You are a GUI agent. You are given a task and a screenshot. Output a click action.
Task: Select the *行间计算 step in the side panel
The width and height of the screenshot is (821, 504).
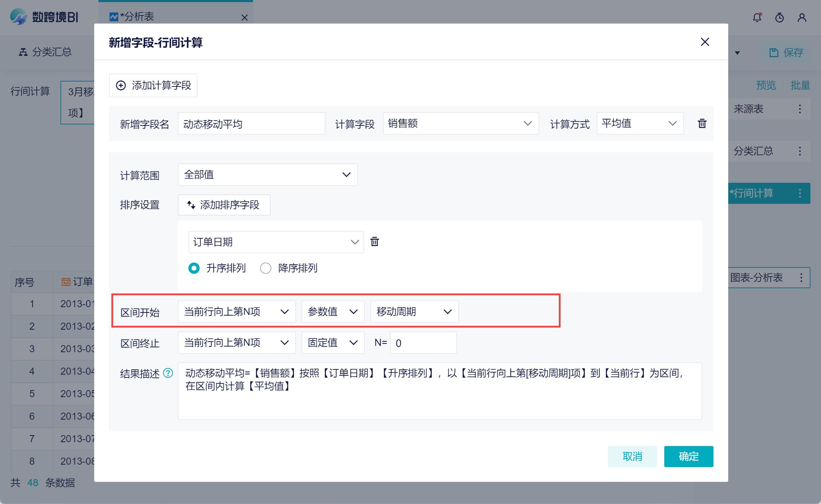click(x=756, y=193)
